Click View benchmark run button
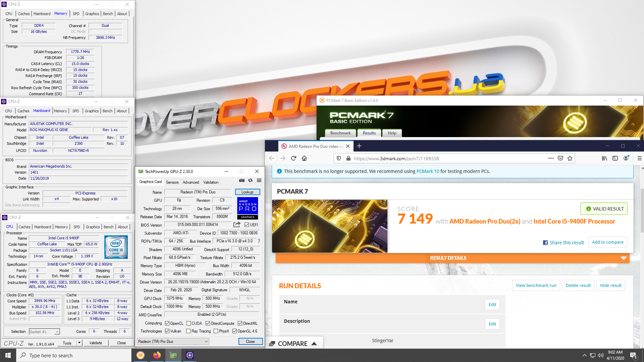This screenshot has width=644, height=362. pyautogui.click(x=536, y=286)
